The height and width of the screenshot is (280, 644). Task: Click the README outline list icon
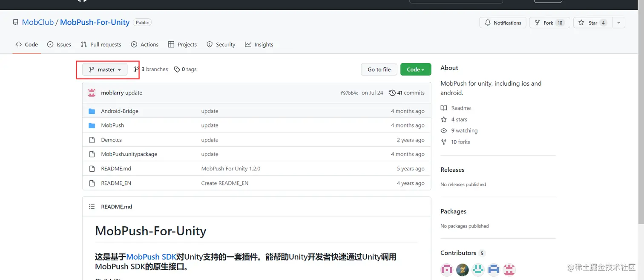(x=92, y=206)
